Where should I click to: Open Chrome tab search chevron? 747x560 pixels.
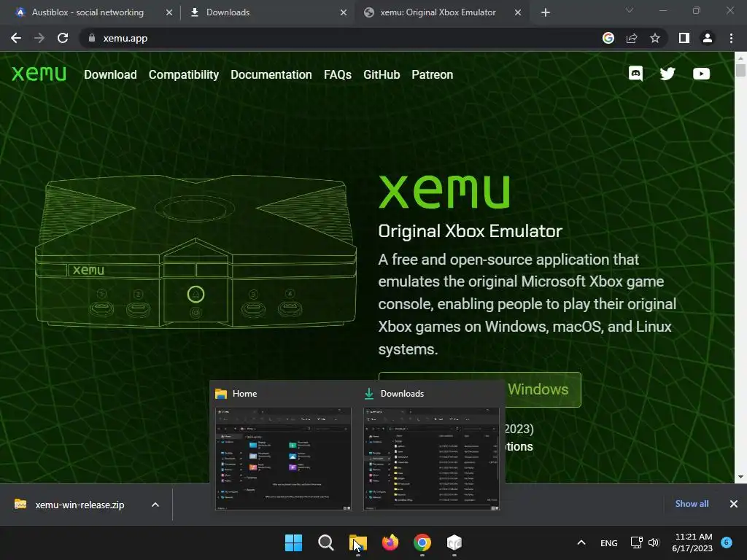click(630, 10)
